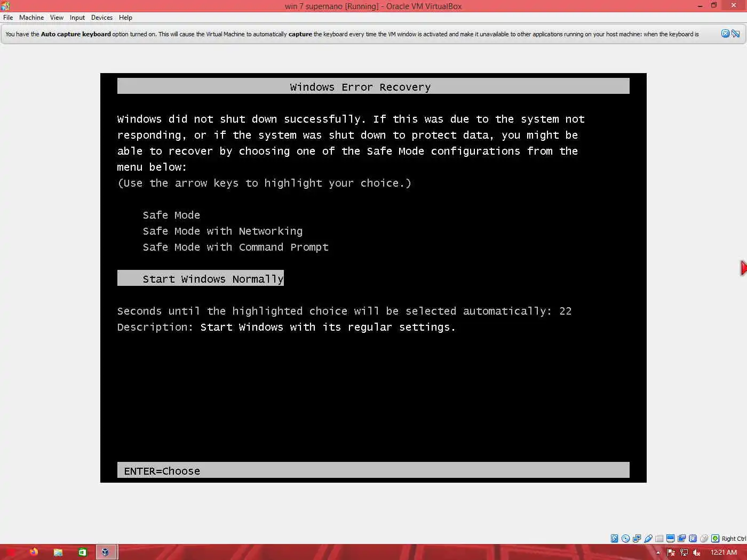Close the VirtualBox VM window

[735, 6]
